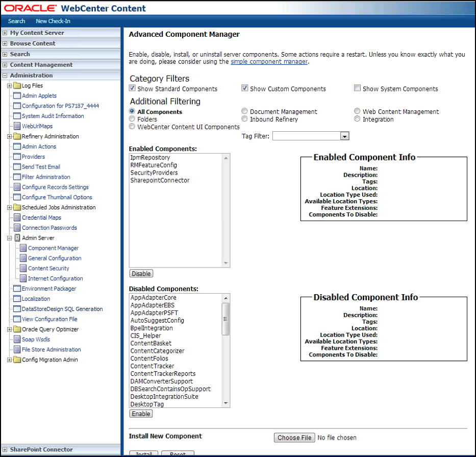Click the Choose File button
The height and width of the screenshot is (457, 476).
tap(294, 438)
